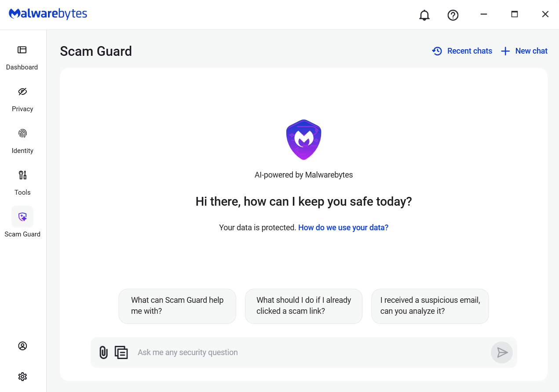Attach a file with paperclip icon
This screenshot has width=559, height=392.
coord(103,352)
